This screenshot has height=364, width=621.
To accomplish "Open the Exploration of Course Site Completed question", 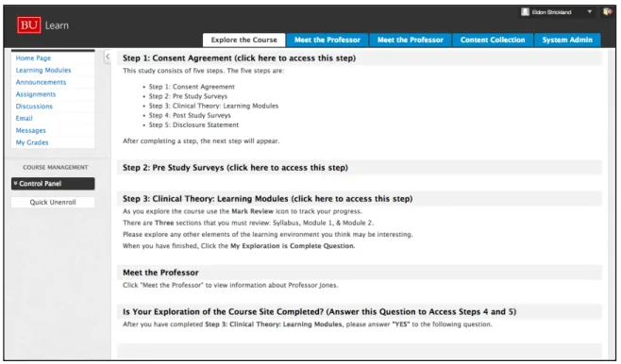I will [x=320, y=312].
